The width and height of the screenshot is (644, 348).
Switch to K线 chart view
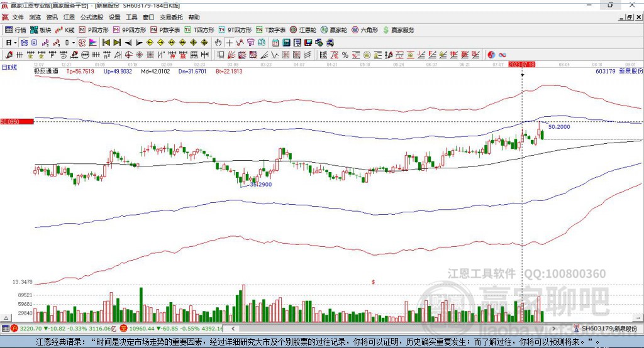pyautogui.click(x=65, y=30)
